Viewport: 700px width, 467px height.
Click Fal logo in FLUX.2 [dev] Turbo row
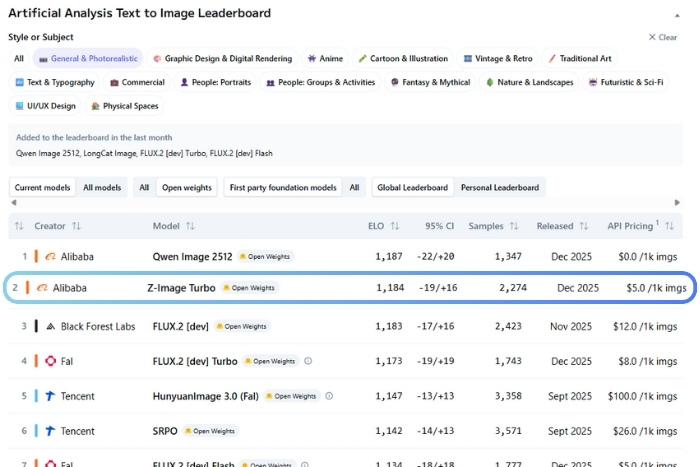click(x=50, y=361)
